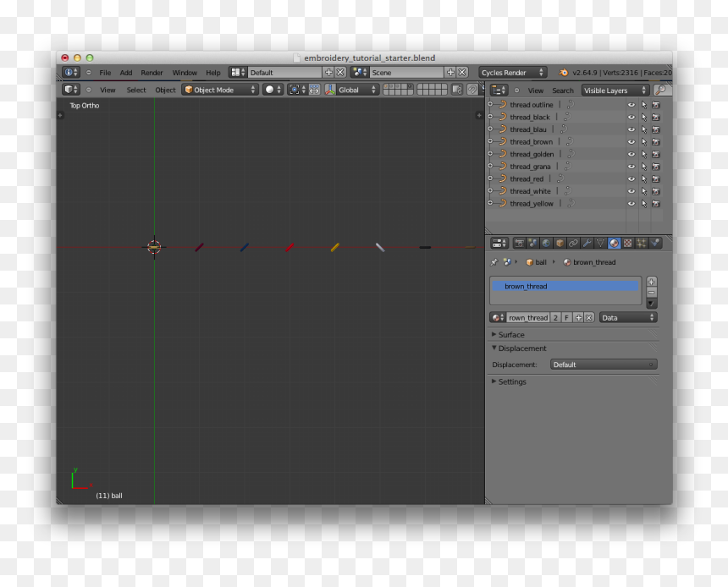Open the Particles properties tab
The image size is (728, 587).
point(641,243)
